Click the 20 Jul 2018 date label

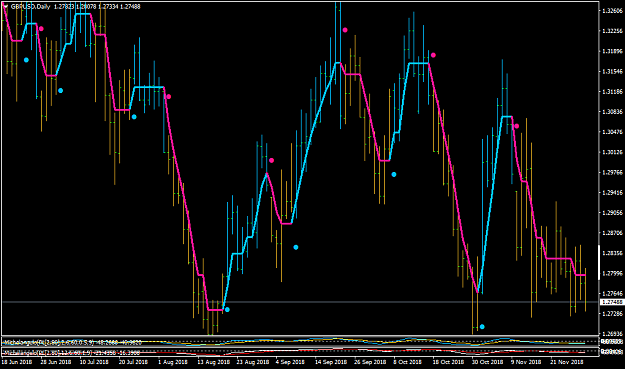(x=133, y=362)
